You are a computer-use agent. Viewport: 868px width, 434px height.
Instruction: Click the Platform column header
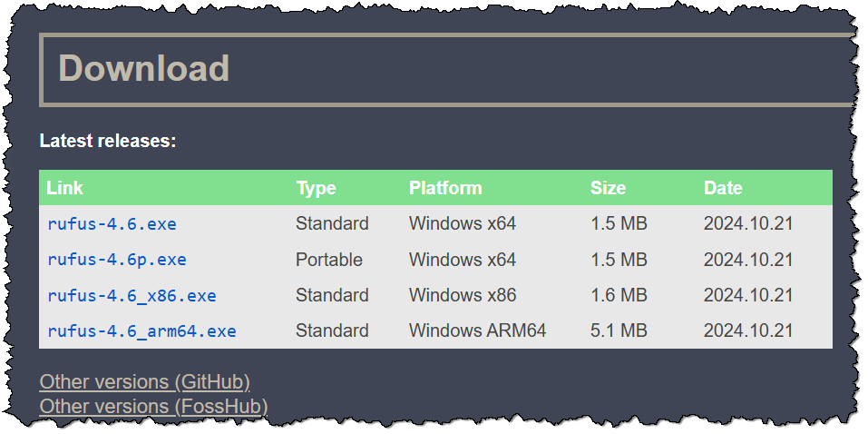[x=445, y=188]
